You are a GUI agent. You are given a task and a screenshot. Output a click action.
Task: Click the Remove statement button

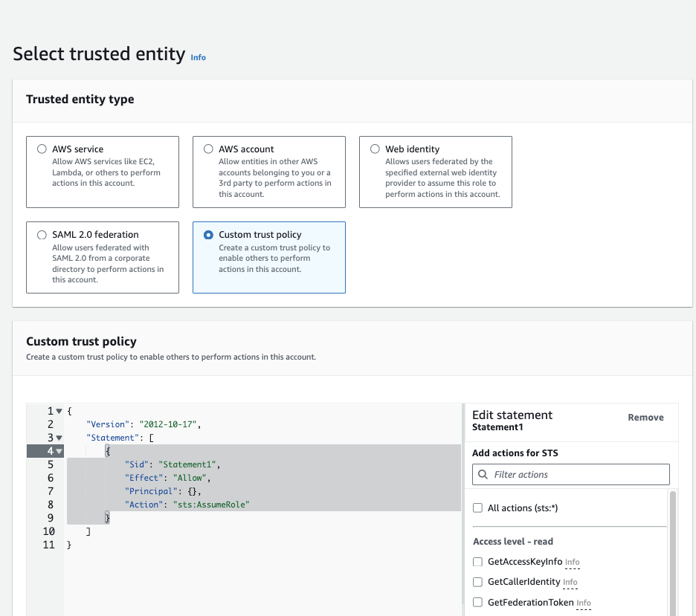[645, 417]
